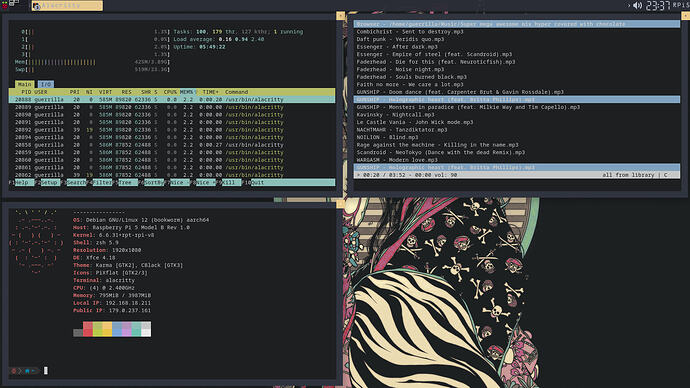
Task: Toggle htop Tree view button
Action: click(x=128, y=182)
